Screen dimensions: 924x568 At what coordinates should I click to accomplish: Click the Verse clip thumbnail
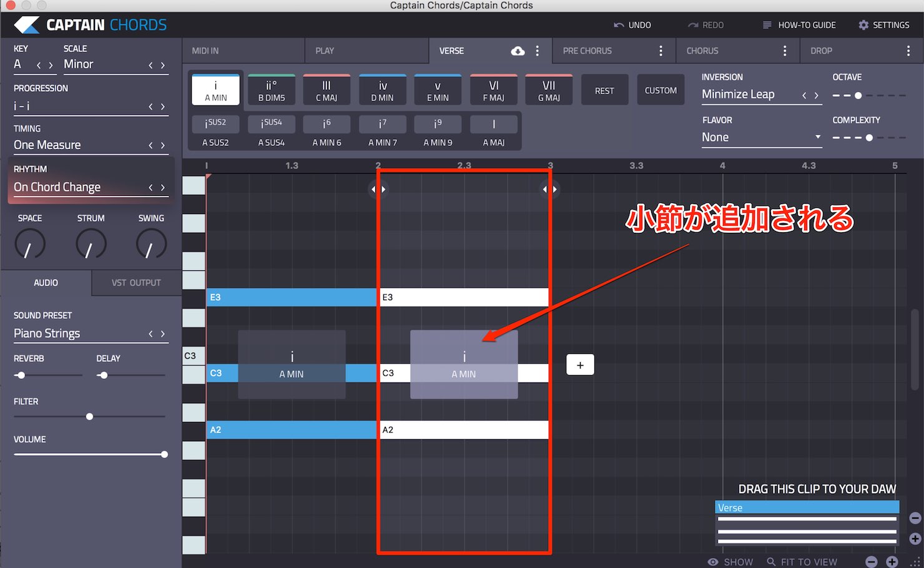(x=807, y=523)
